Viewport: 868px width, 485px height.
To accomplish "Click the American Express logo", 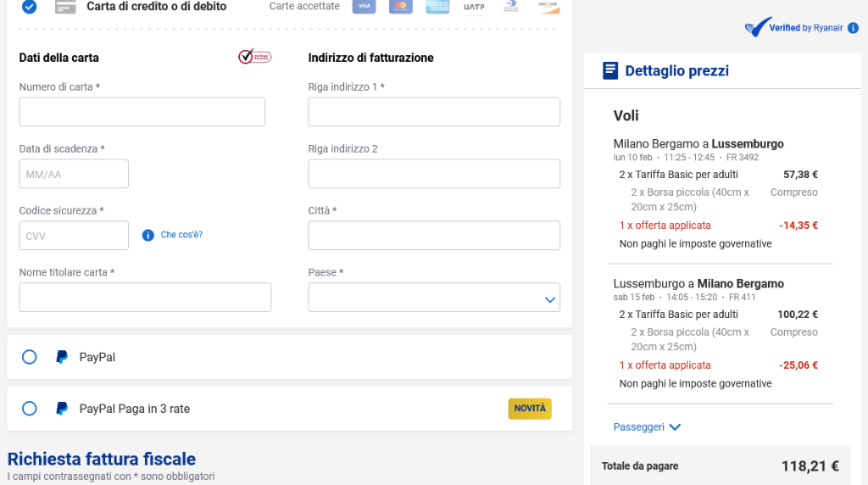I will tap(437, 6).
